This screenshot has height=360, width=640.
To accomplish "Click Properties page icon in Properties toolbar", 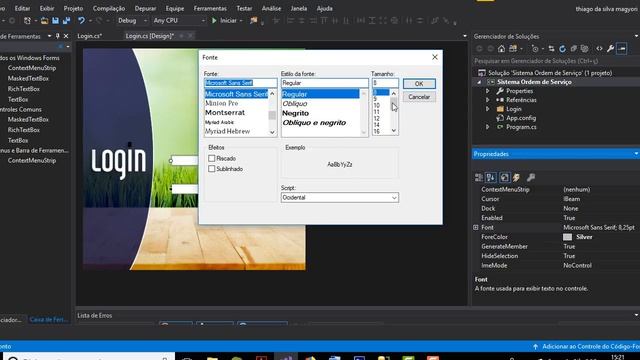I will click(504, 178).
